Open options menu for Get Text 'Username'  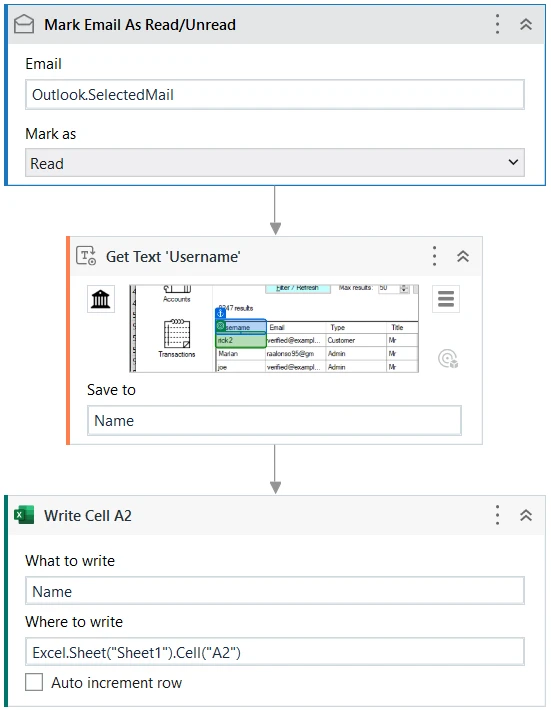click(x=434, y=256)
